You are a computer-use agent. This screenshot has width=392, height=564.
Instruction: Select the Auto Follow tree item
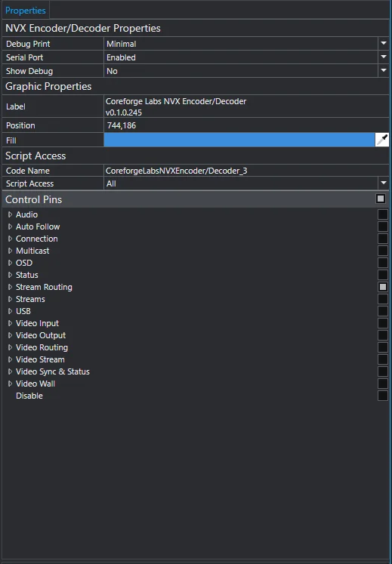point(38,227)
